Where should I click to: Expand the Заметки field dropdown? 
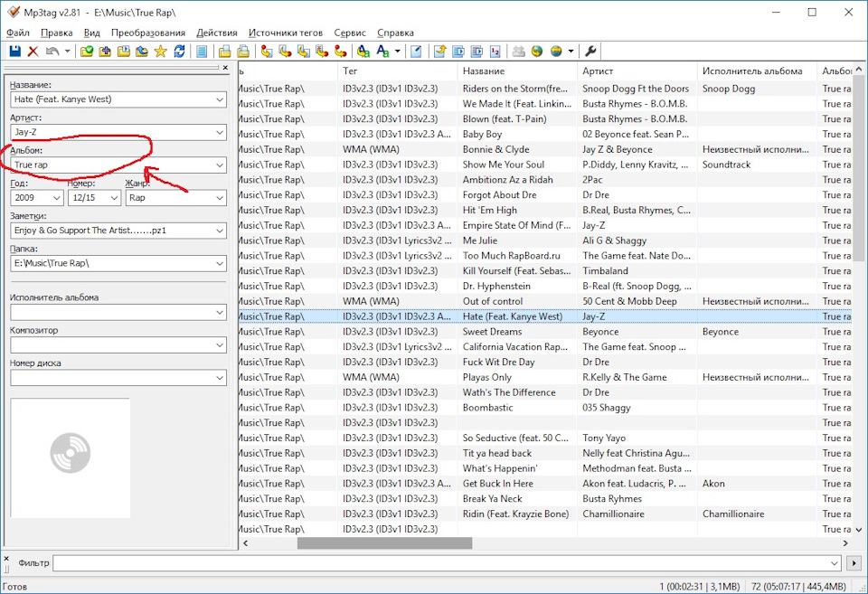(x=220, y=231)
